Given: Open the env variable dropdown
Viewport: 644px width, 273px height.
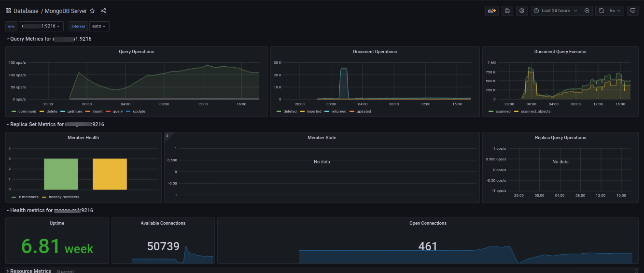Looking at the screenshot, I should pos(41,26).
